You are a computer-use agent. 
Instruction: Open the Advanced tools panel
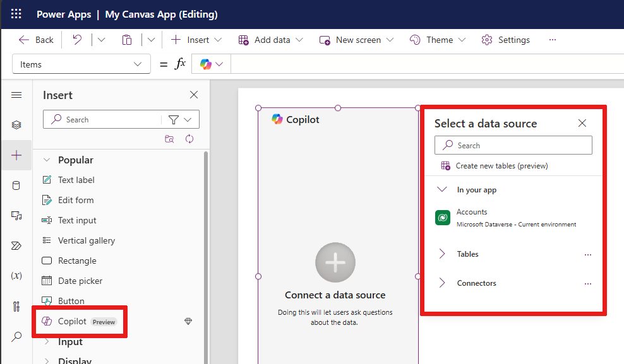16,306
